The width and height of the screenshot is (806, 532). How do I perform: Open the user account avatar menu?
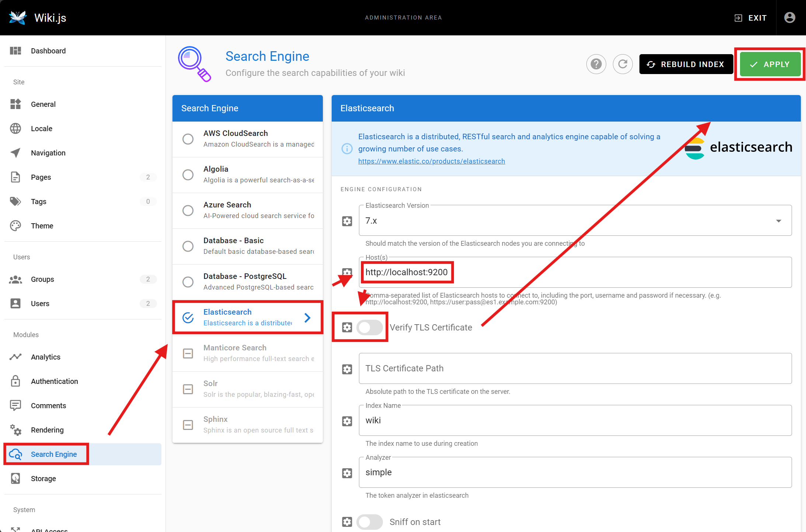tap(789, 17)
